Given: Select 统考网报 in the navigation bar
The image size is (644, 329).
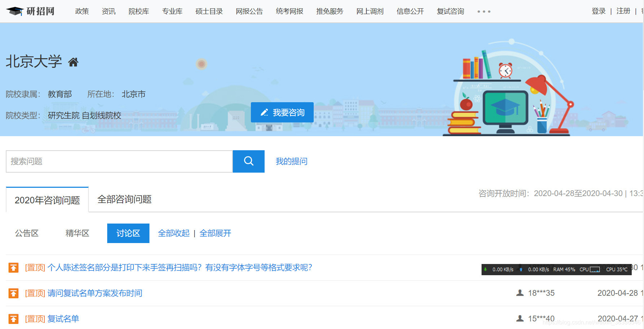Looking at the screenshot, I should point(290,11).
